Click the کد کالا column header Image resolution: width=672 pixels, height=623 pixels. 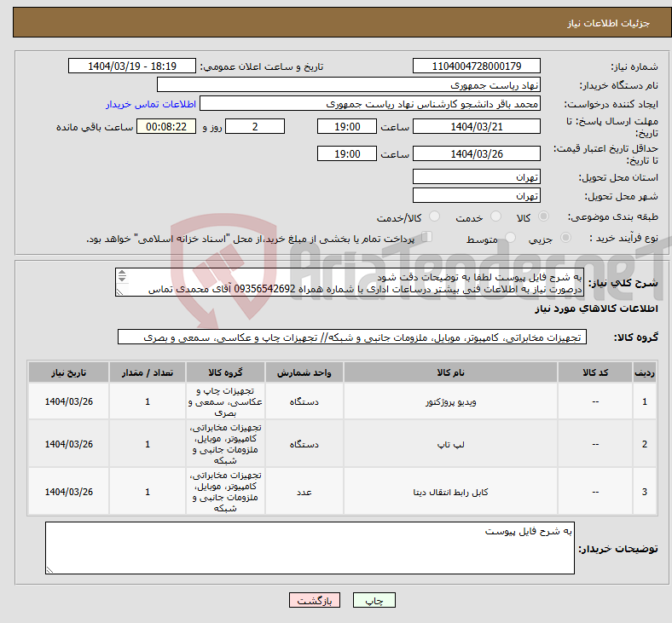tap(595, 372)
